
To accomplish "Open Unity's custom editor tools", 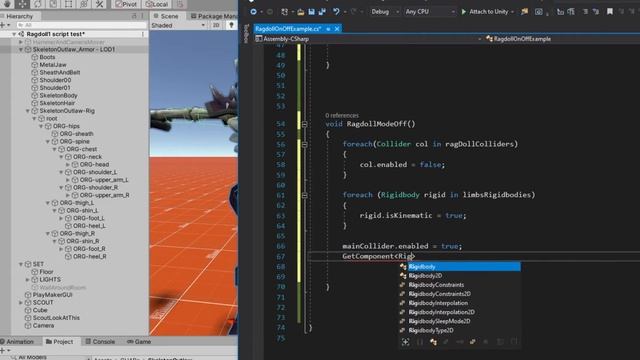I will pyautogui.click(x=100, y=4).
